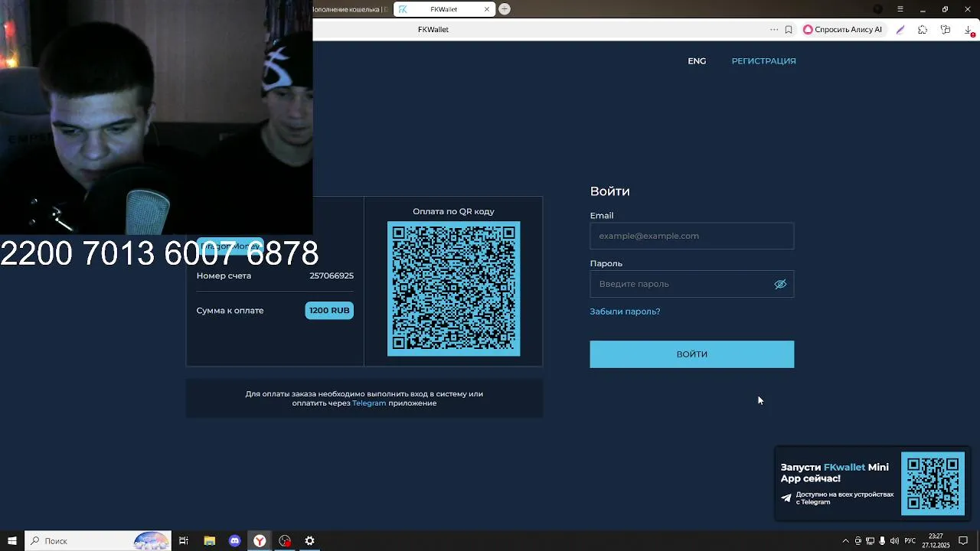Open the browser downloads icon
This screenshot has width=980, height=551.
(969, 30)
